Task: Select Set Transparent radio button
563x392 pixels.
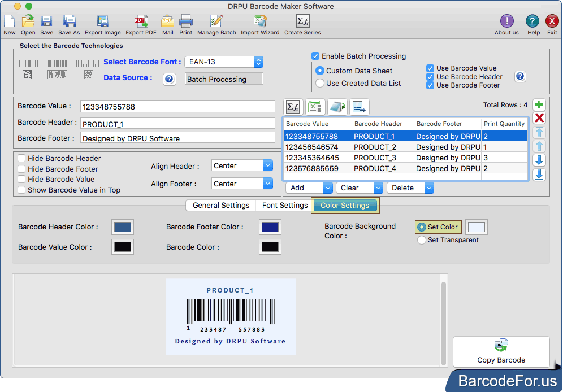Action: coord(422,240)
